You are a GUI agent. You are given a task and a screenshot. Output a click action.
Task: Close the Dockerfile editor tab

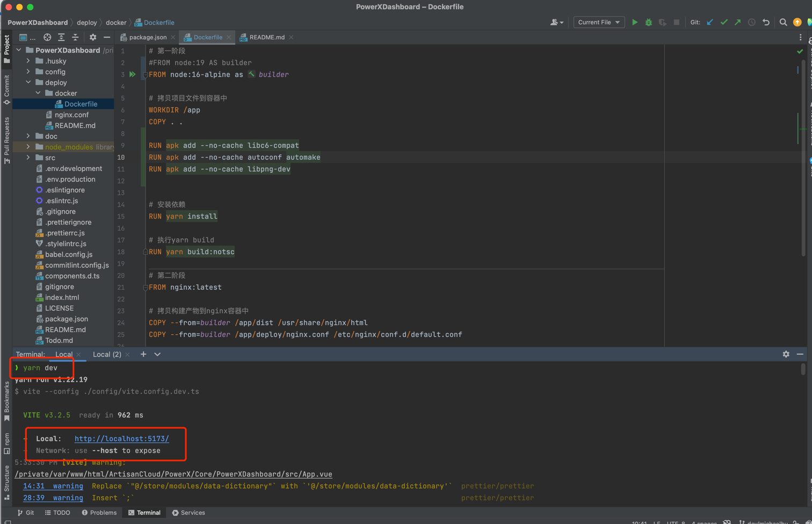229,37
